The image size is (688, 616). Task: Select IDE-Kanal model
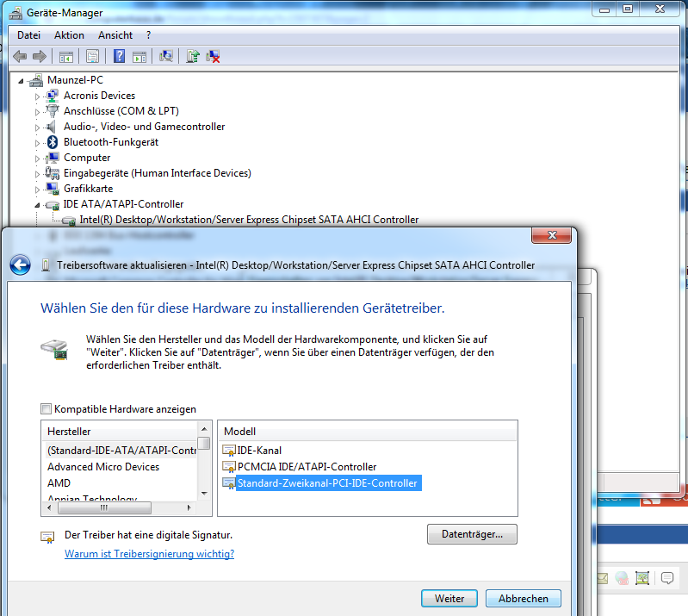[x=259, y=451]
